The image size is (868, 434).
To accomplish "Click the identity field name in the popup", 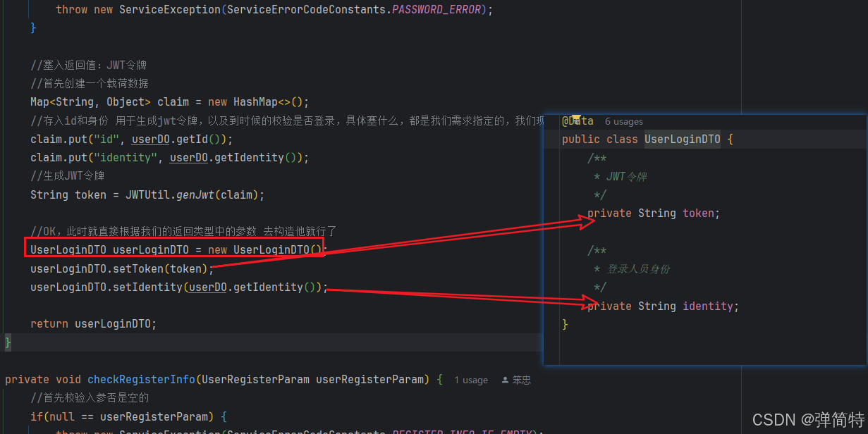I will pos(708,306).
